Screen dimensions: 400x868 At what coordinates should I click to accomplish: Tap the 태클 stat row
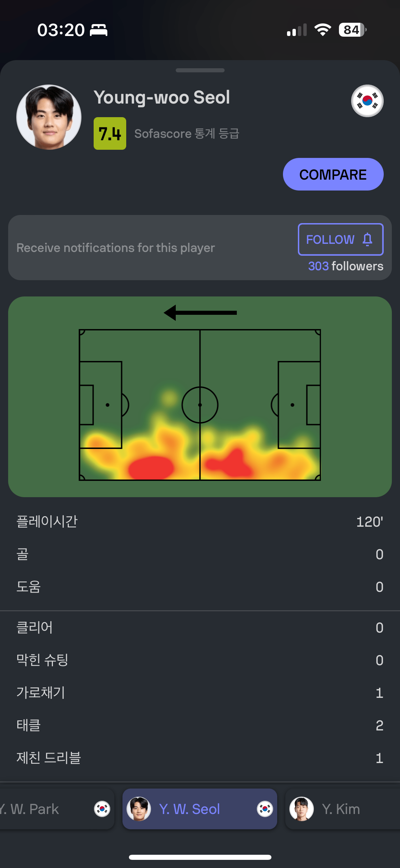(x=200, y=725)
